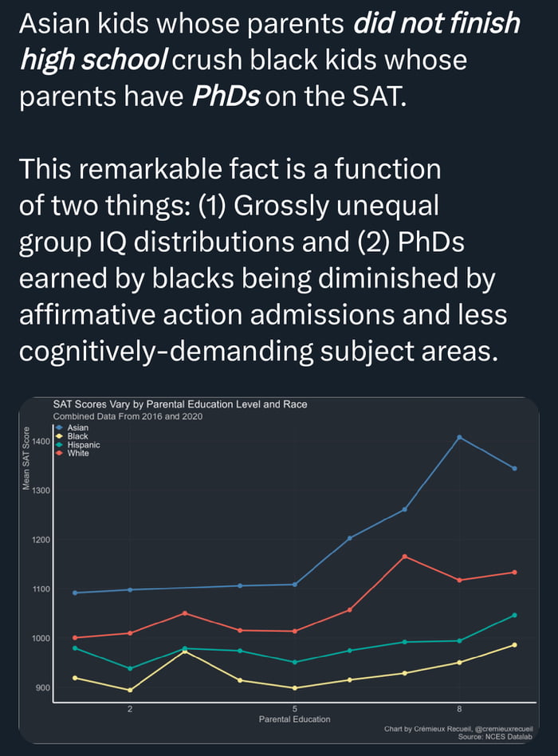Click the x-axis tick label 5
This screenshot has width=558, height=756.
(294, 708)
